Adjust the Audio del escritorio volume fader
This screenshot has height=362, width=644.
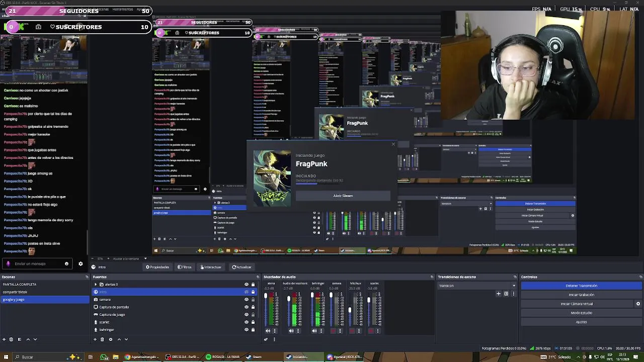click(x=289, y=299)
